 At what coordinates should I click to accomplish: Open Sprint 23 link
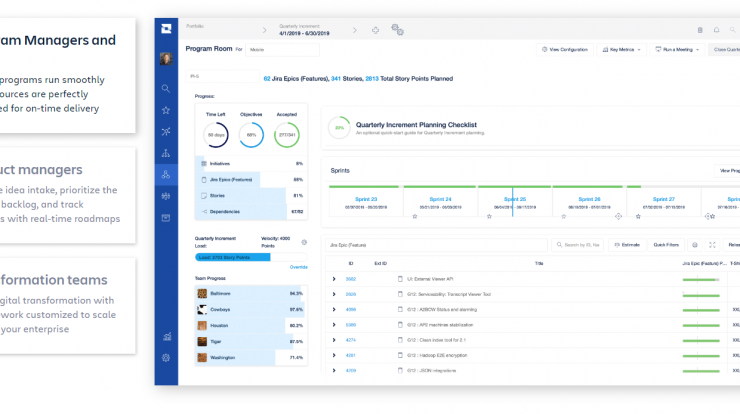point(366,199)
